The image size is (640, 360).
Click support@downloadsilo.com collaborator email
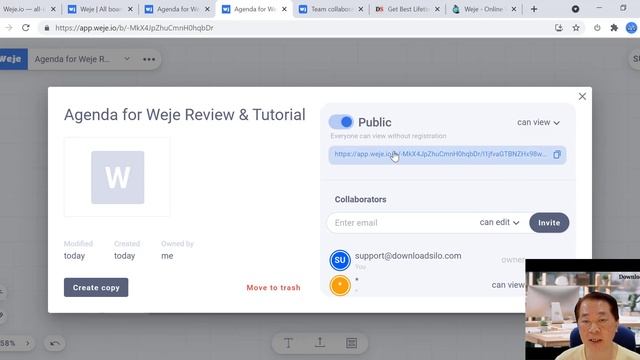point(408,256)
